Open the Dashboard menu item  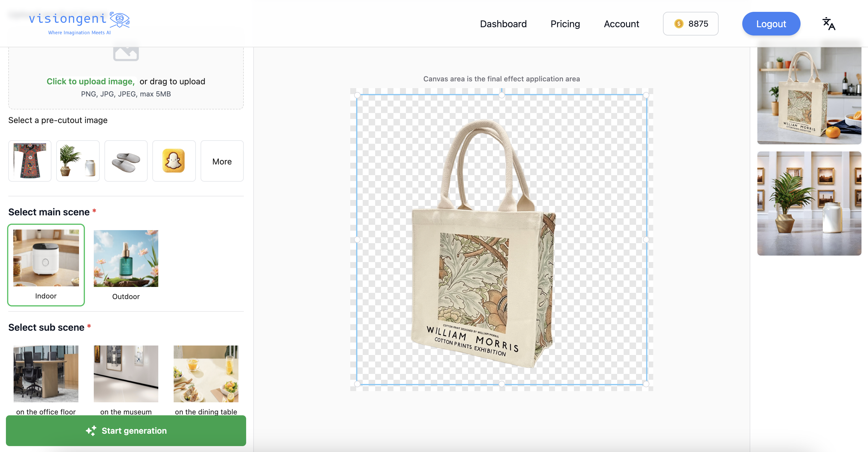(503, 24)
